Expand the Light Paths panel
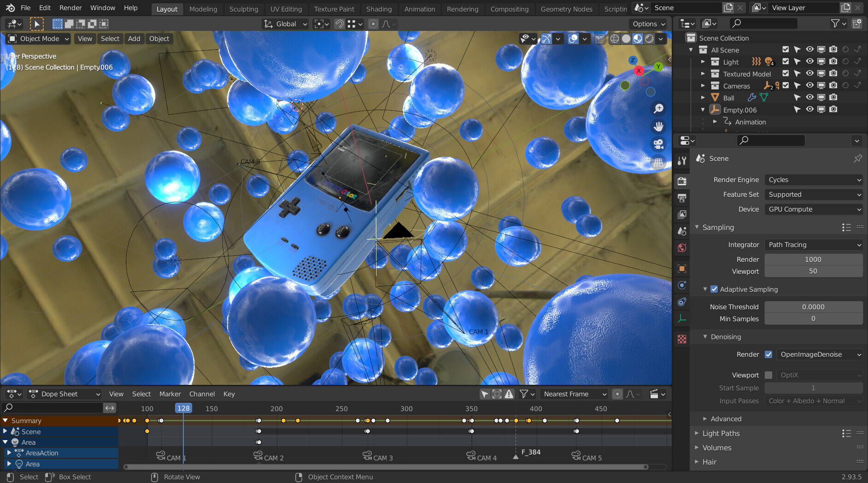Screen dimensions: 868x483 [721, 433]
